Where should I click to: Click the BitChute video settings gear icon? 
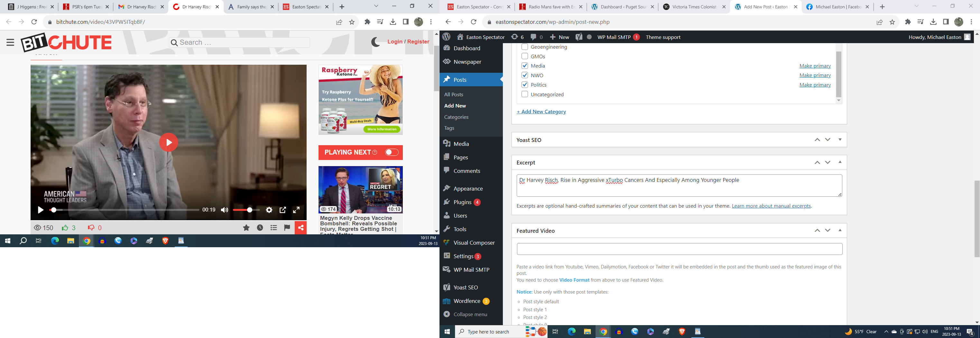[x=269, y=210]
